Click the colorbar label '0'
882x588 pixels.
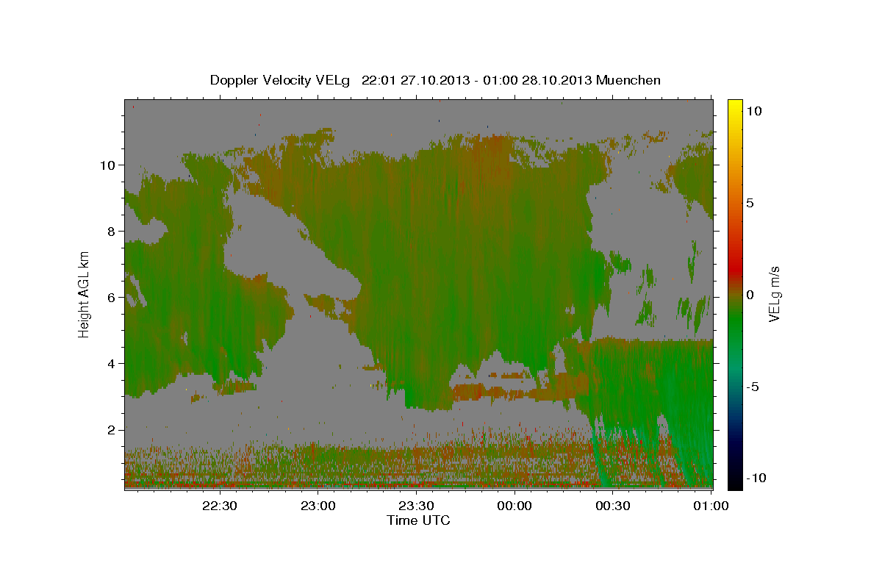tap(750, 294)
